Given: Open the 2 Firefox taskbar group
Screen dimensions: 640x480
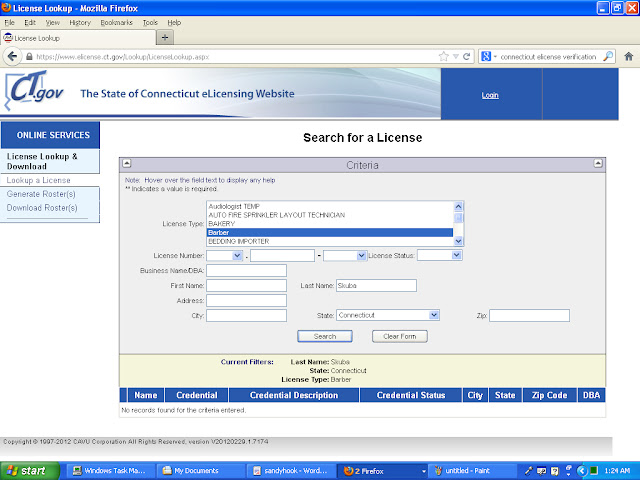Looking at the screenshot, I should coord(382,471).
